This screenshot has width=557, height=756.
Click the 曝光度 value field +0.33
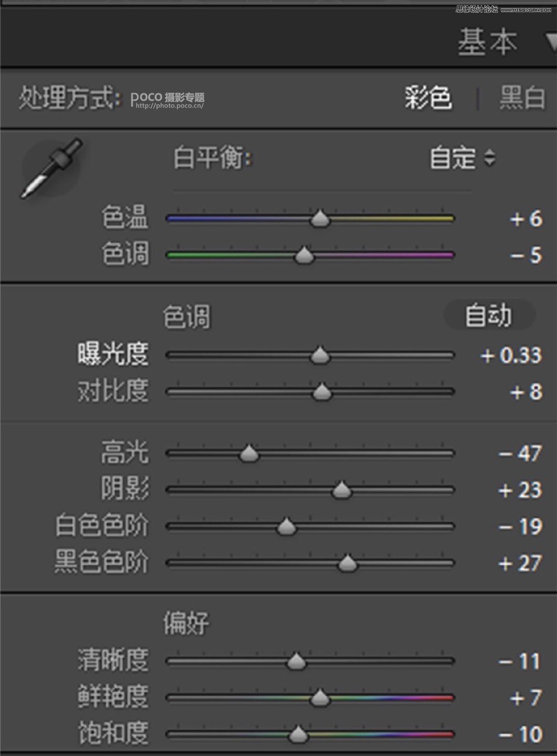(x=511, y=355)
